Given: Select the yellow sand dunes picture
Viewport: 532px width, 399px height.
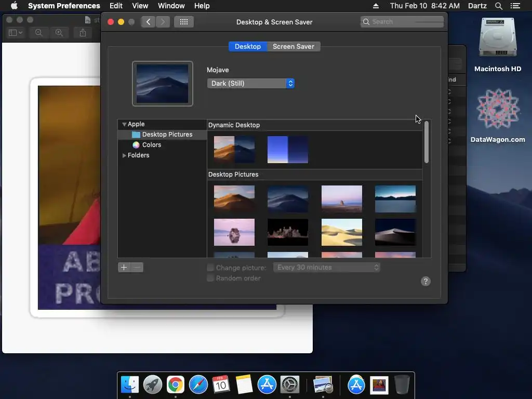Looking at the screenshot, I should pos(342,232).
